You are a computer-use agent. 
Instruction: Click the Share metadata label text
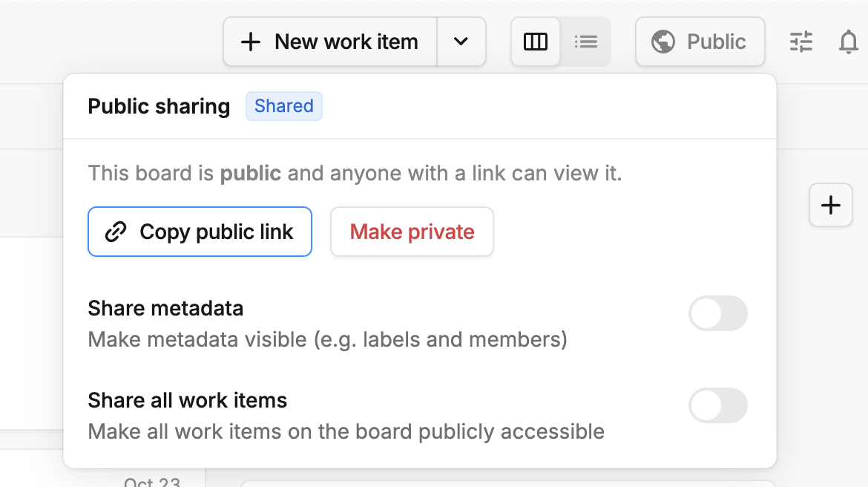click(x=165, y=308)
